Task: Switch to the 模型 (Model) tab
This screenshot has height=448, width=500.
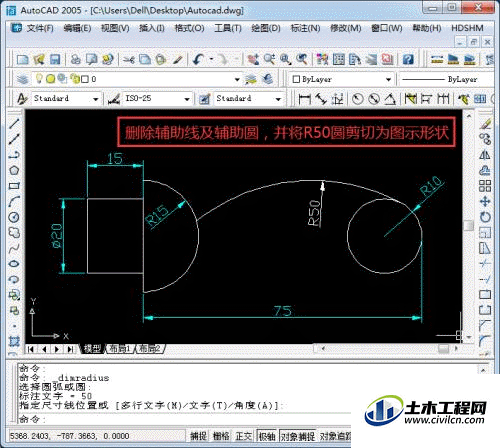Action: (92, 349)
